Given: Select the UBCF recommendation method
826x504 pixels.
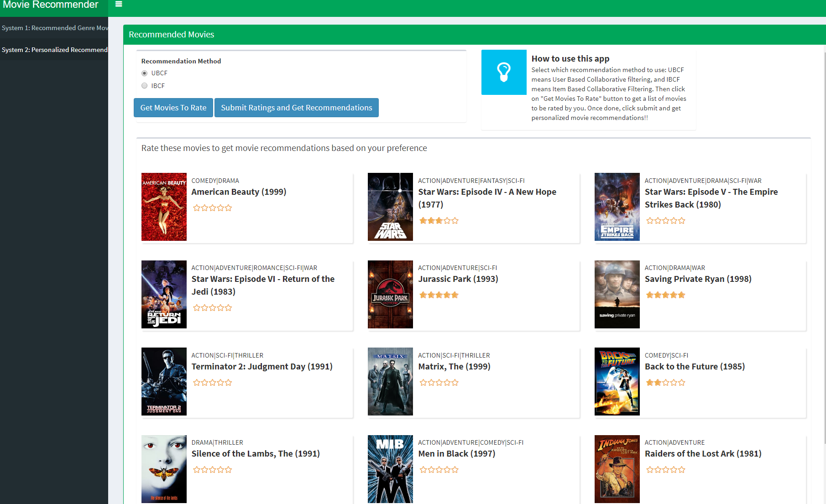Looking at the screenshot, I should (x=144, y=73).
